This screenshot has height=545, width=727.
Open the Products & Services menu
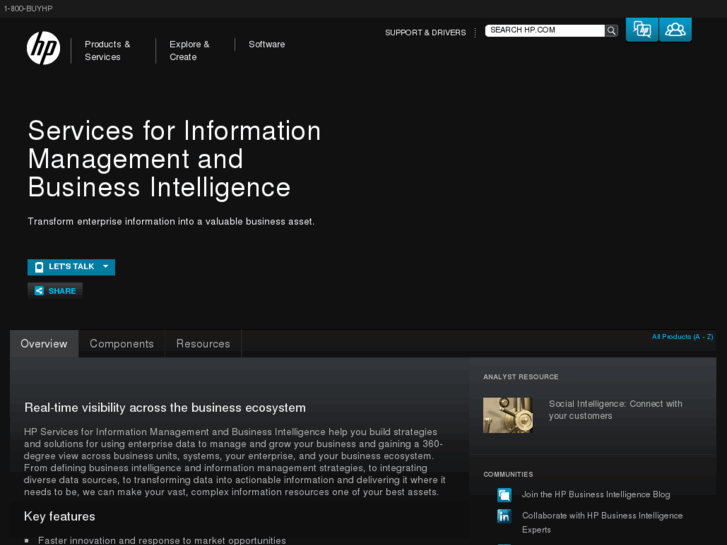107,51
